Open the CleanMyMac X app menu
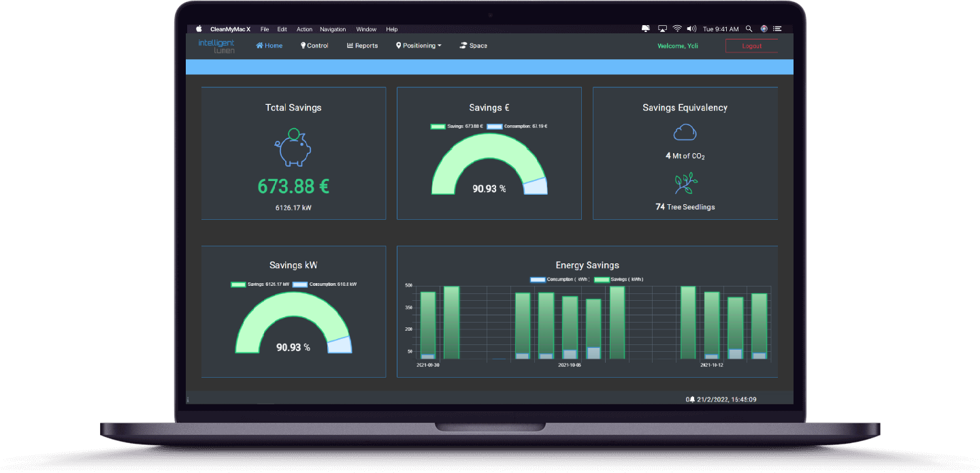Image resolution: width=980 pixels, height=473 pixels. 231,29
